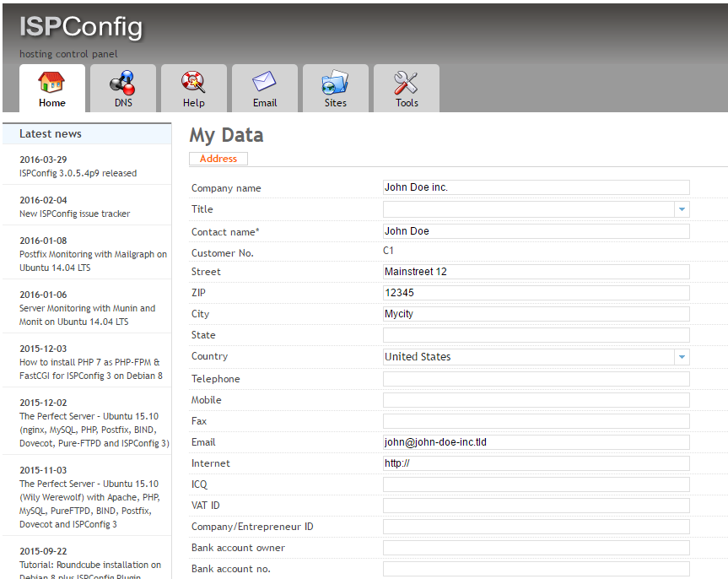The image size is (728, 579).
Task: Open the DNS network icon
Action: pos(122,82)
